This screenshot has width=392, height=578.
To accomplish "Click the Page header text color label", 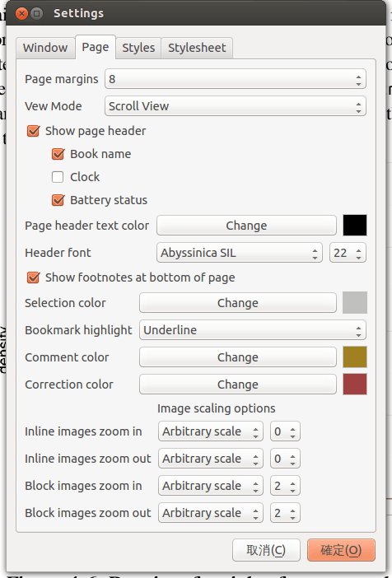I will click(x=87, y=226).
